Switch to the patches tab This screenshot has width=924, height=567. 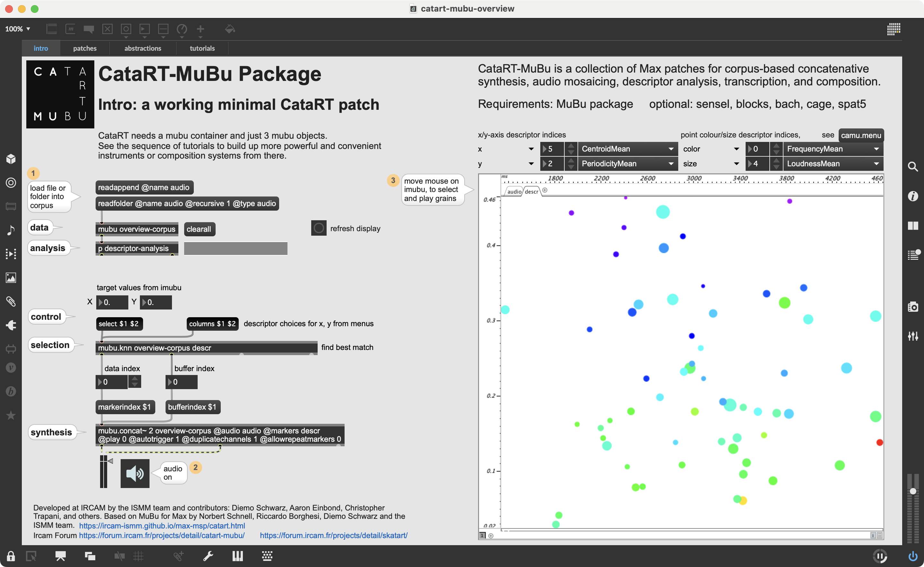85,48
